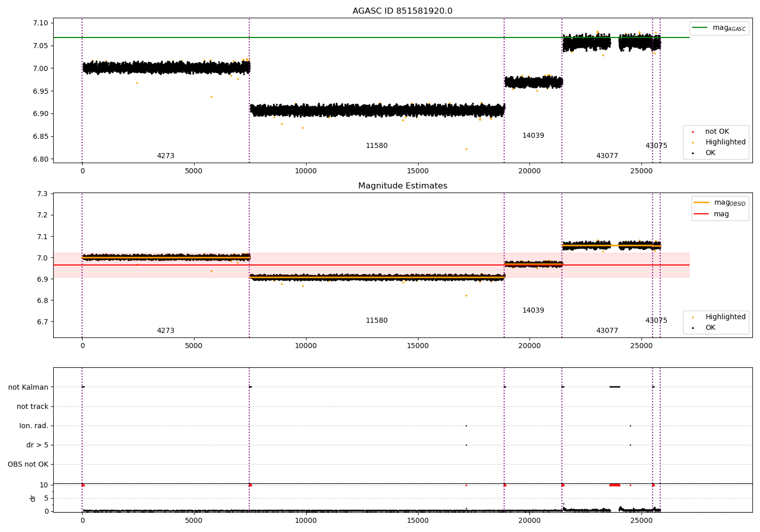
Task: Click the red line sample beside mag legend entry
Action: pyautogui.click(x=701, y=214)
